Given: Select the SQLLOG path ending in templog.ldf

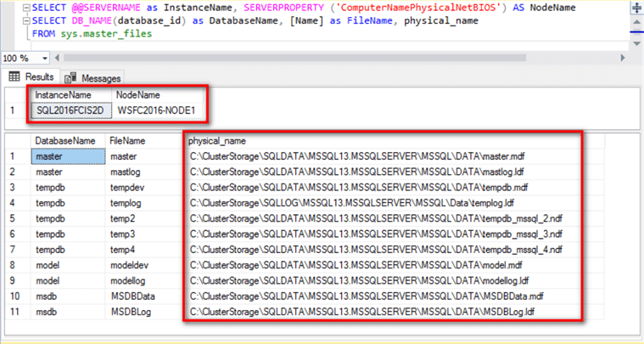Looking at the screenshot, I should pos(352,204).
